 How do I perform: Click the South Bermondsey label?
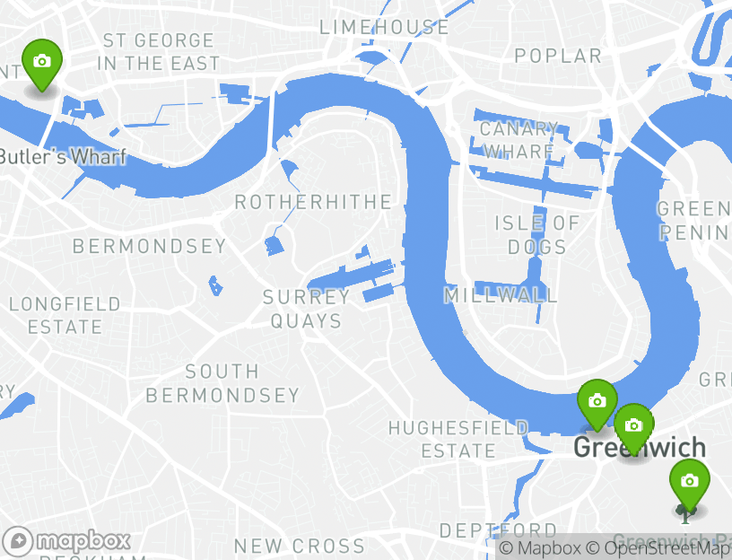[x=222, y=383]
